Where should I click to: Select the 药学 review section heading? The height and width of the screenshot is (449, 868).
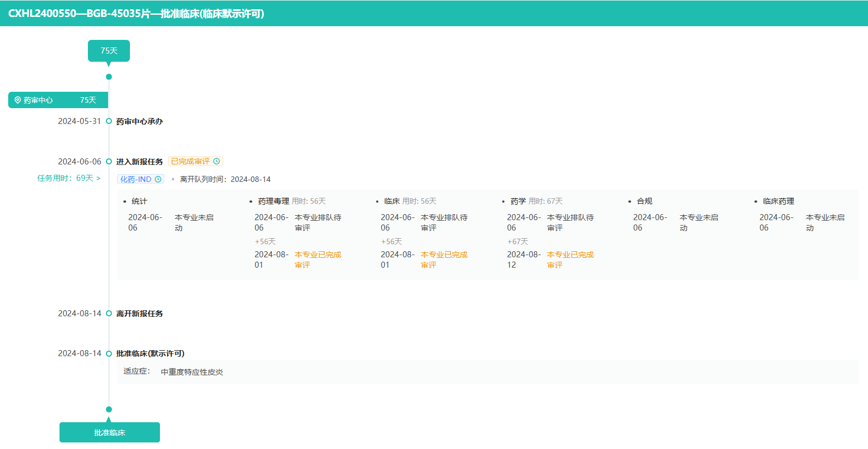pyautogui.click(x=518, y=202)
